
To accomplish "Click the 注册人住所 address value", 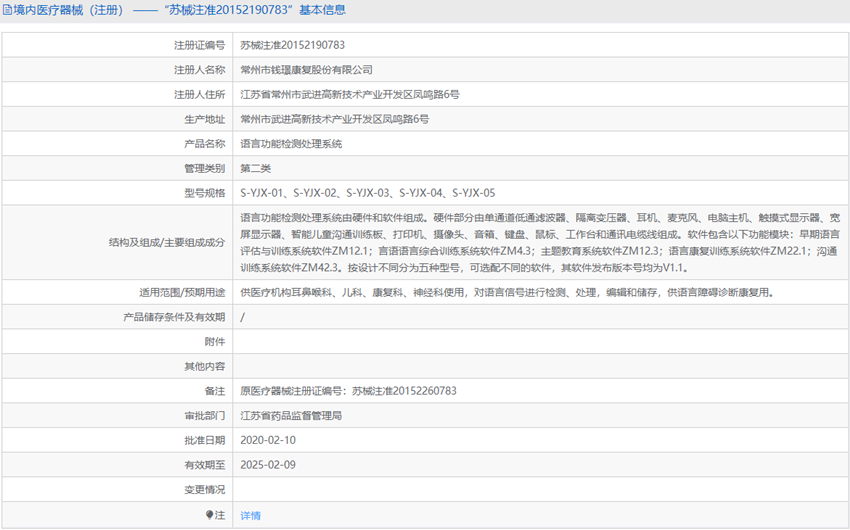I will pos(350,95).
